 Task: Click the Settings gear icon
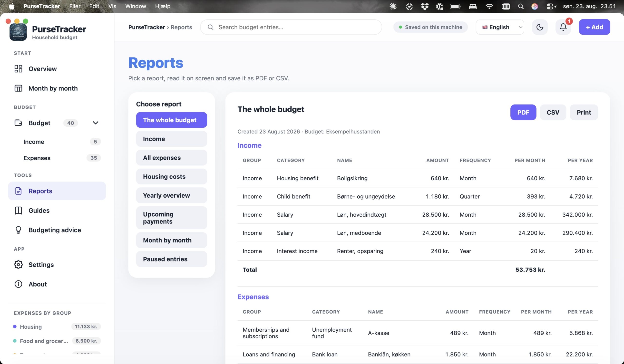click(x=18, y=265)
